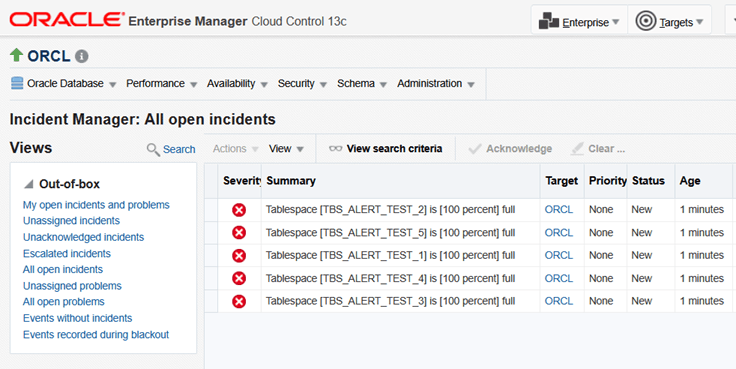Open Unassigned incidents view
The height and width of the screenshot is (369, 736).
(71, 221)
